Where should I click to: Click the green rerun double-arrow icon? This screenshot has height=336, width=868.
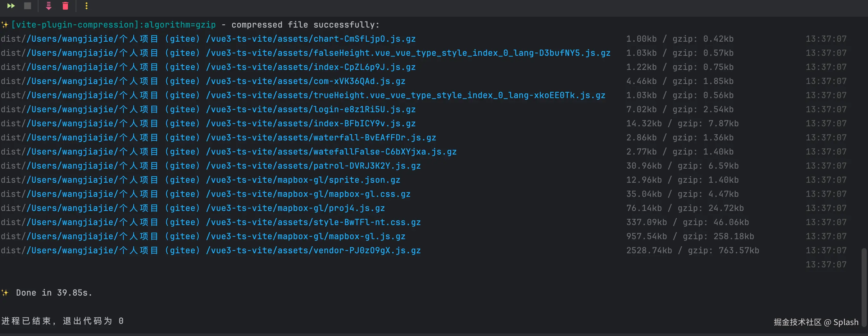[x=11, y=6]
